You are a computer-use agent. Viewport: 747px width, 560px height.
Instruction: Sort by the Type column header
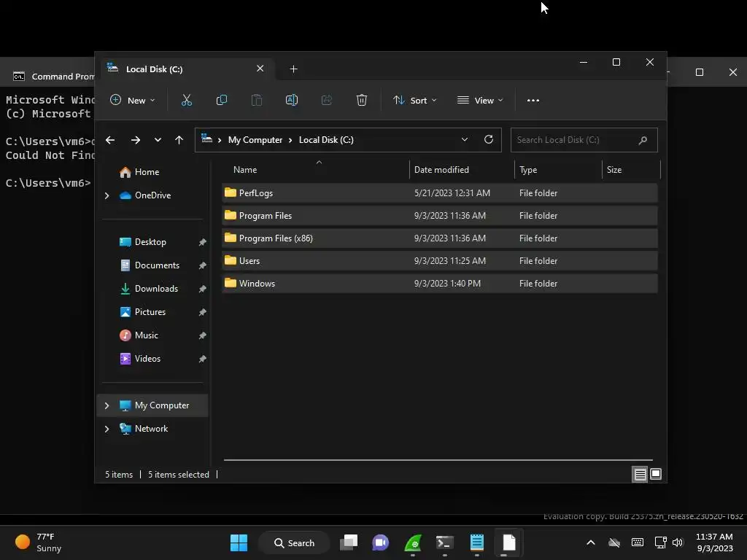(558, 170)
